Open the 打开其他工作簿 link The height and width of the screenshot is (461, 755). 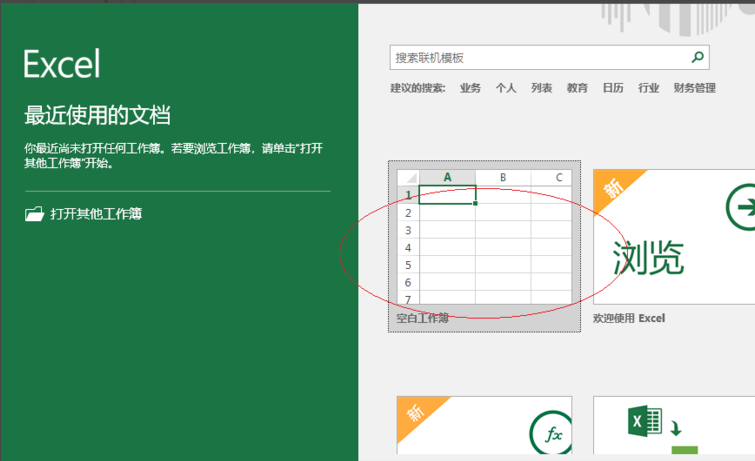click(x=96, y=214)
